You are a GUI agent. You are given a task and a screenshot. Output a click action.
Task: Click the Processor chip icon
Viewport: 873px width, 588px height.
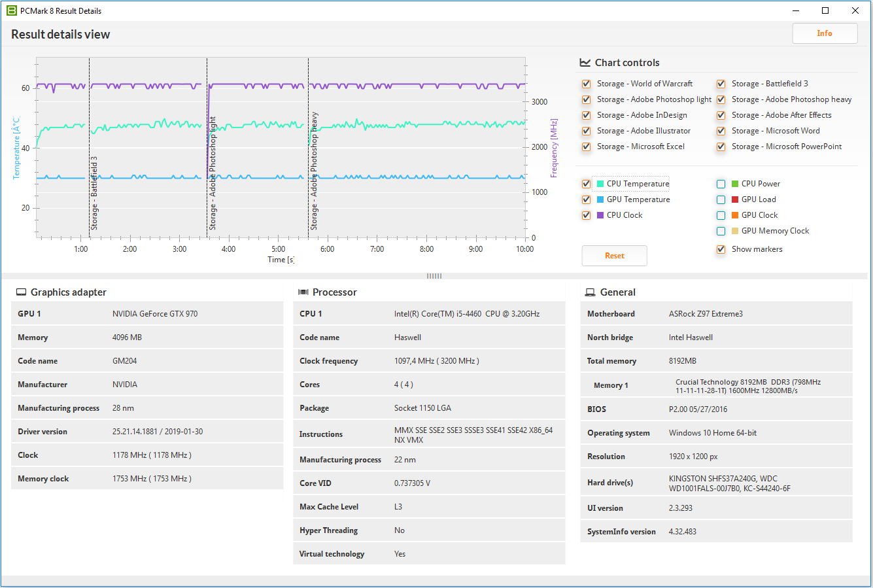click(x=303, y=292)
